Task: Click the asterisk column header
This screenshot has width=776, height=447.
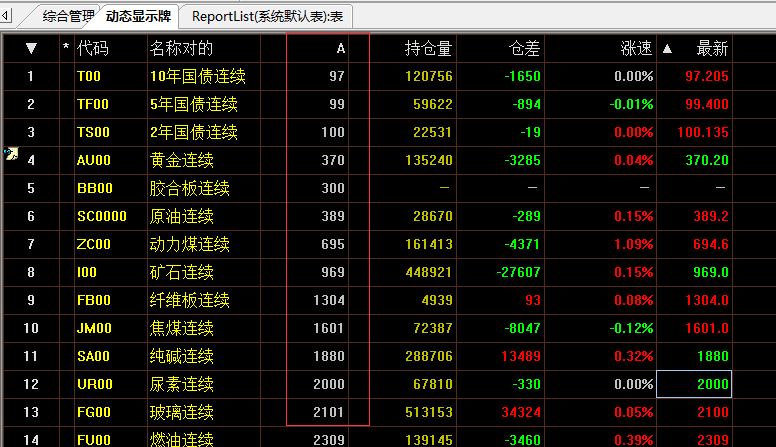Action: [66, 48]
